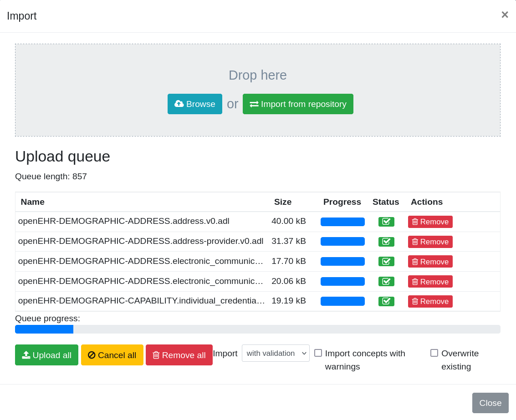The width and height of the screenshot is (516, 420).
Task: Click the red Remove all button
Action: (179, 355)
